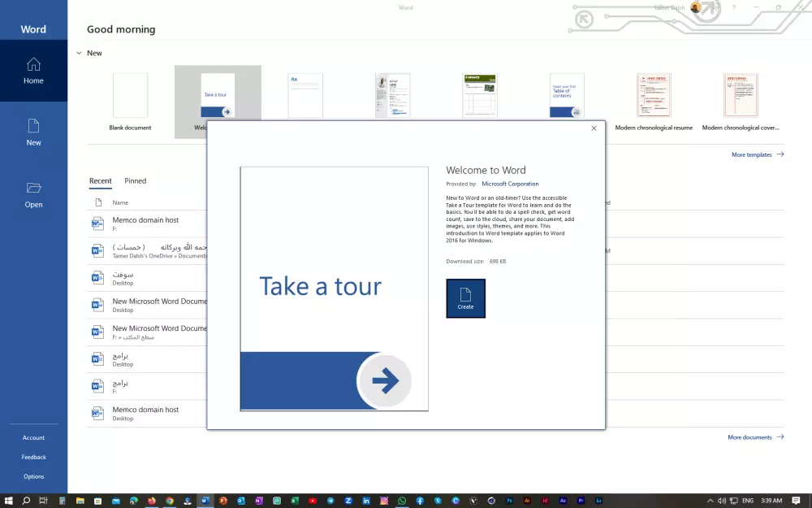The width and height of the screenshot is (812, 508).
Task: Open the Windows Start menu
Action: tap(8, 501)
